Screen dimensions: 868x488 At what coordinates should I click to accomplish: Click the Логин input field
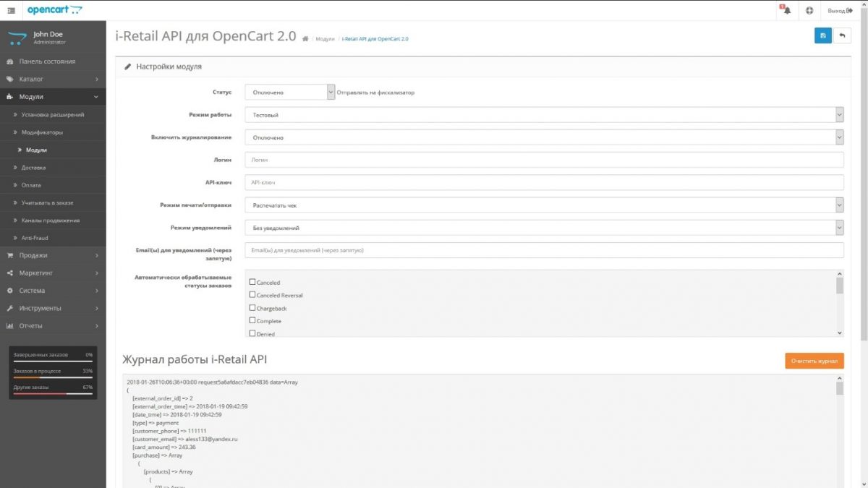[545, 159]
